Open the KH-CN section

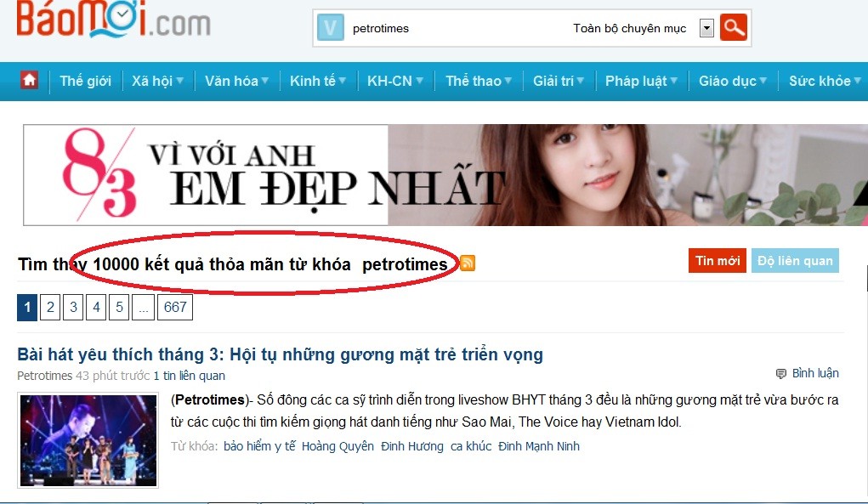[x=389, y=81]
